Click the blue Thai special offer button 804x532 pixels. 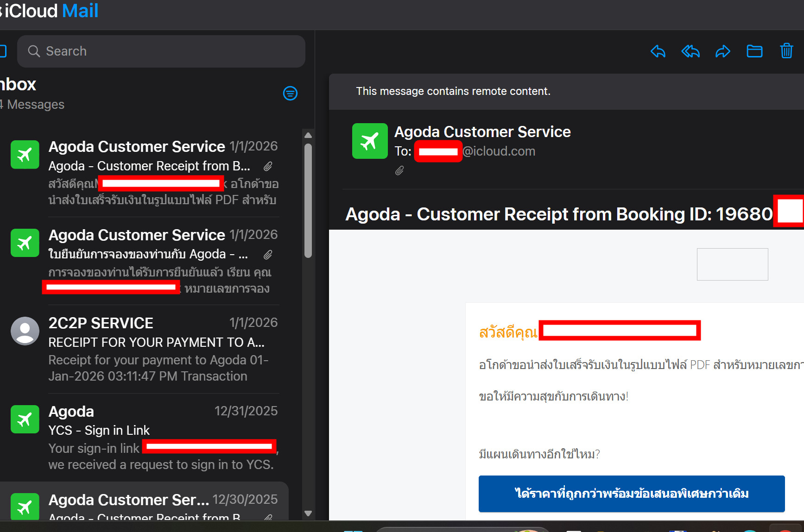[631, 494]
